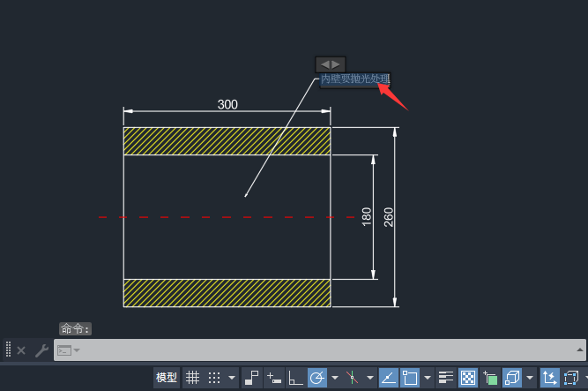Image resolution: width=588 pixels, height=391 pixels.
Task: Select the white leader line
Action: click(x=279, y=138)
